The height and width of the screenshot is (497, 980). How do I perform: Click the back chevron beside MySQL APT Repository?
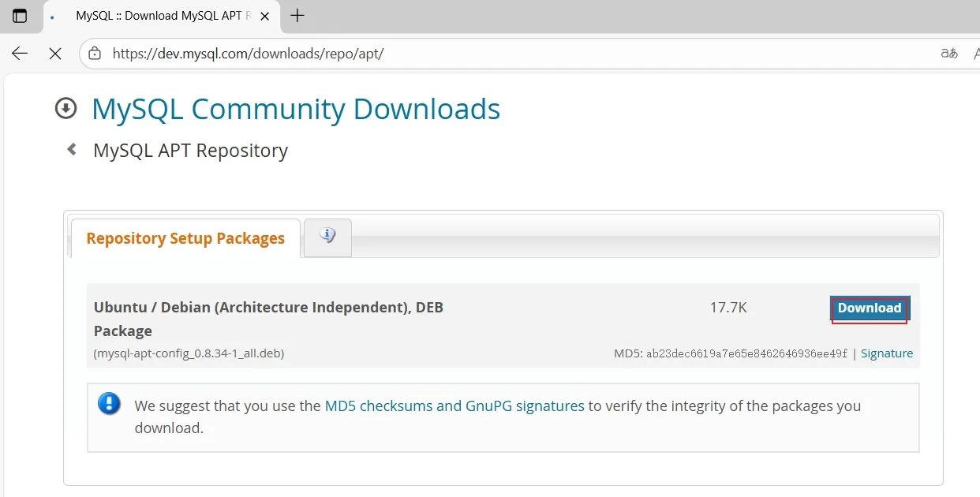(72, 149)
